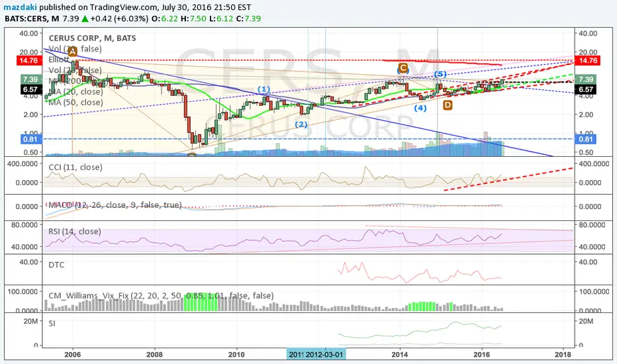Screen dimensions: 617x364
Task: Click the SI indicator label
Action: (x=52, y=324)
